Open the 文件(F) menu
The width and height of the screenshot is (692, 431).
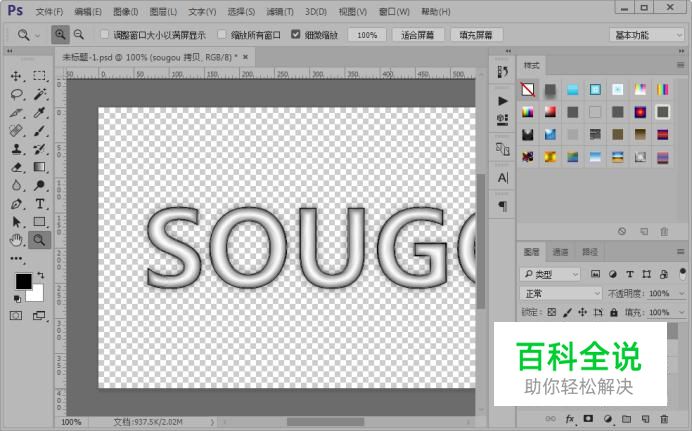click(x=49, y=12)
